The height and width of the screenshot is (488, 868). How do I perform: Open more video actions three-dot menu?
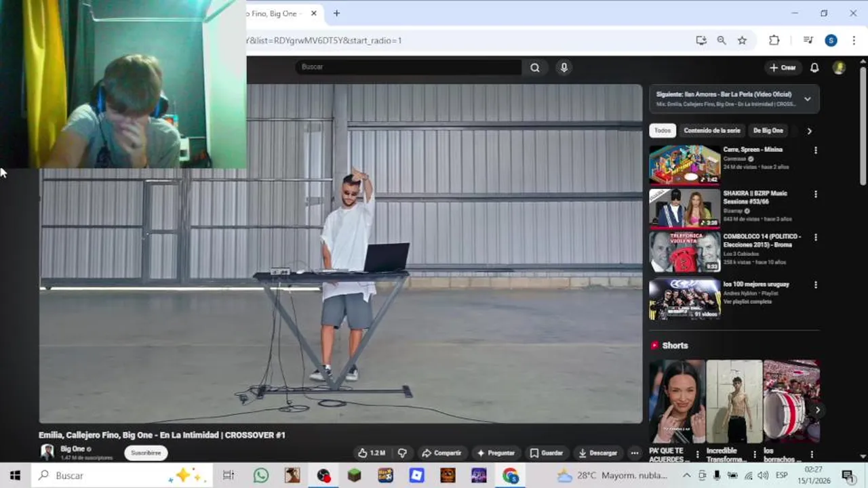coord(635,453)
